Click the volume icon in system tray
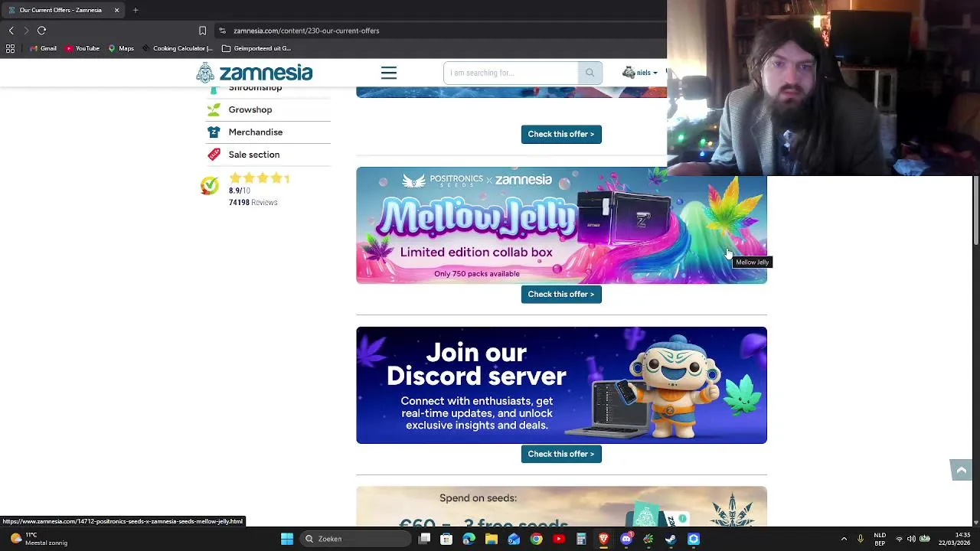Screen dimensions: 980x551 click(x=911, y=539)
